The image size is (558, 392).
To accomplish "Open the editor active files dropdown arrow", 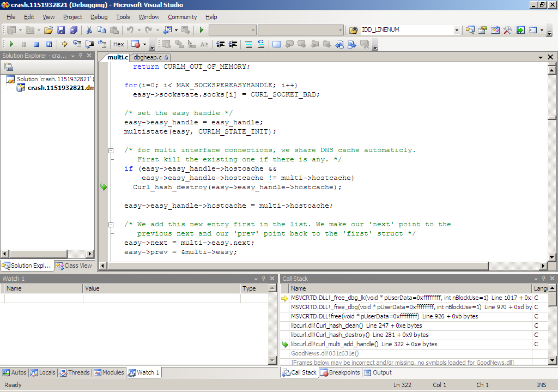I will 540,57.
